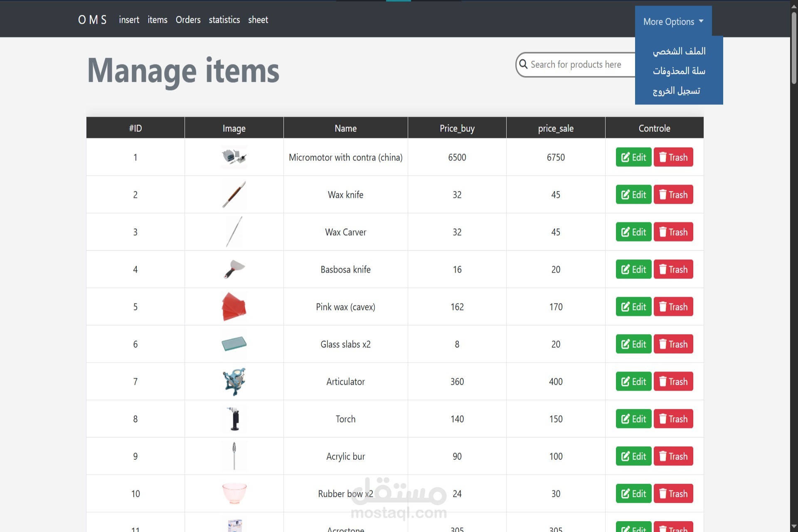Edit the Pink wax (cavex) item

[x=633, y=307]
